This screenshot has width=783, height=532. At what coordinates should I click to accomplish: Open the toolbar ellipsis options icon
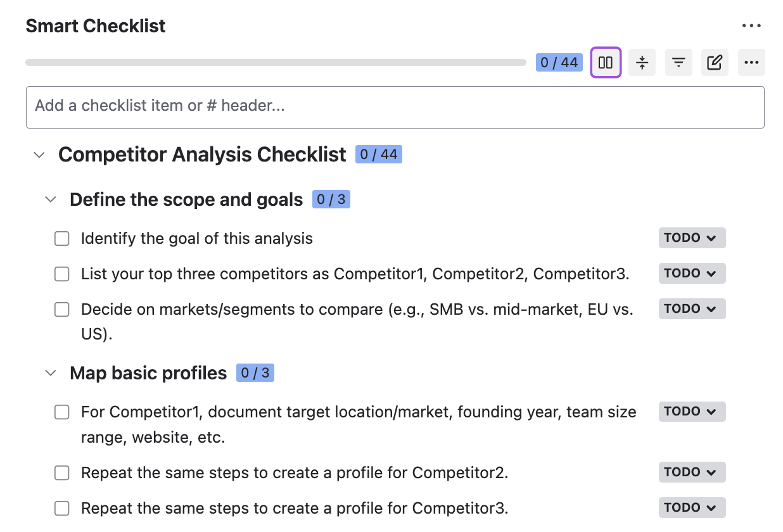pos(751,62)
